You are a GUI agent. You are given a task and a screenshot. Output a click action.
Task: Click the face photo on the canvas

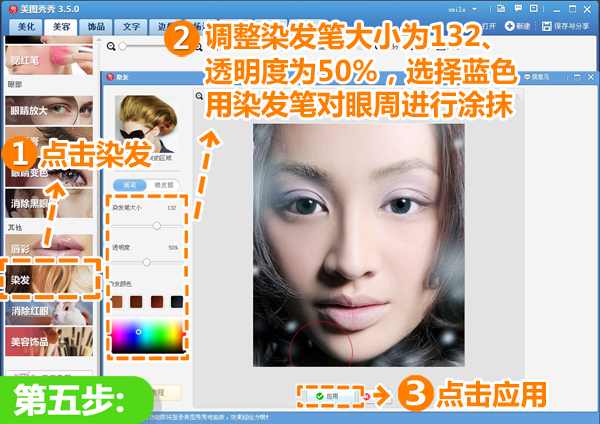pos(359,245)
